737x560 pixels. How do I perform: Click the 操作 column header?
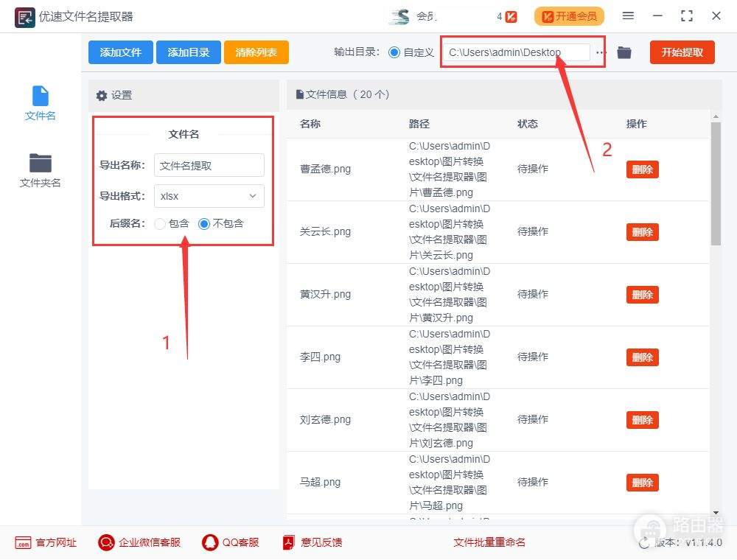pyautogui.click(x=637, y=124)
